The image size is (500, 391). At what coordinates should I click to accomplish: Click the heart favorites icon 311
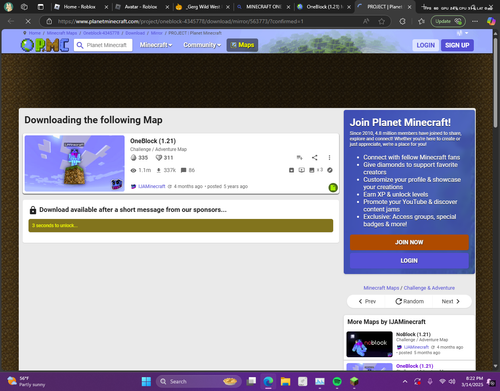click(x=159, y=158)
